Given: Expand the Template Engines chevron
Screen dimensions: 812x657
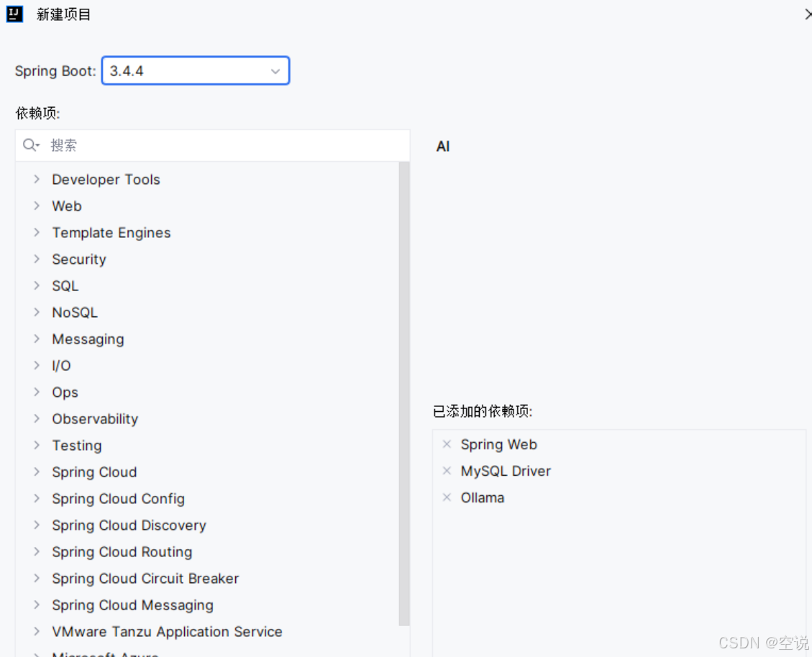Looking at the screenshot, I should (37, 232).
